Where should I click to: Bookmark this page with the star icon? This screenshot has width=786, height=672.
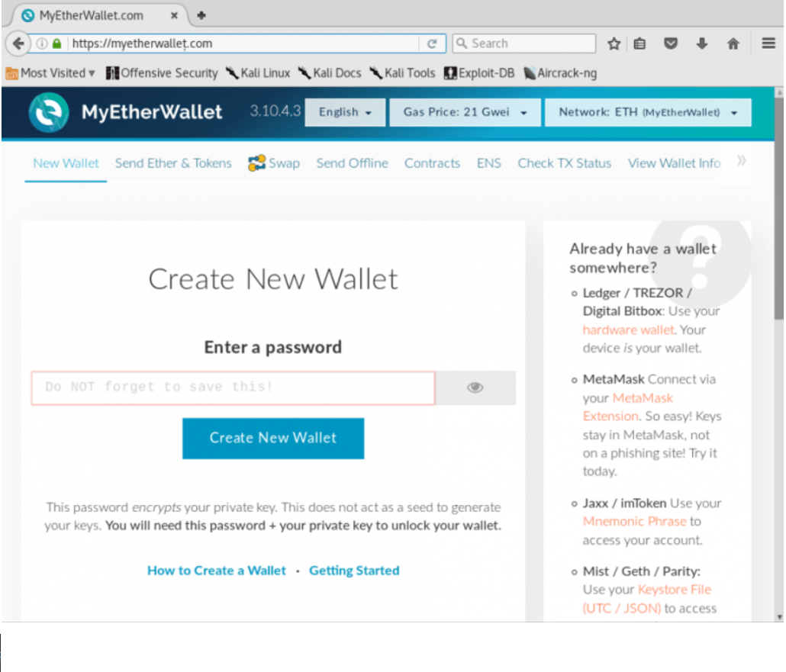(614, 43)
